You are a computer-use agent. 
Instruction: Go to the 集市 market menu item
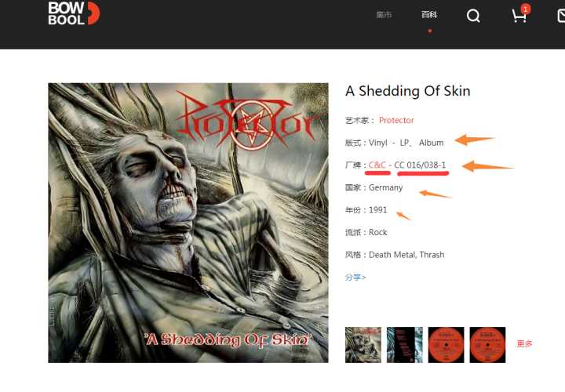384,15
